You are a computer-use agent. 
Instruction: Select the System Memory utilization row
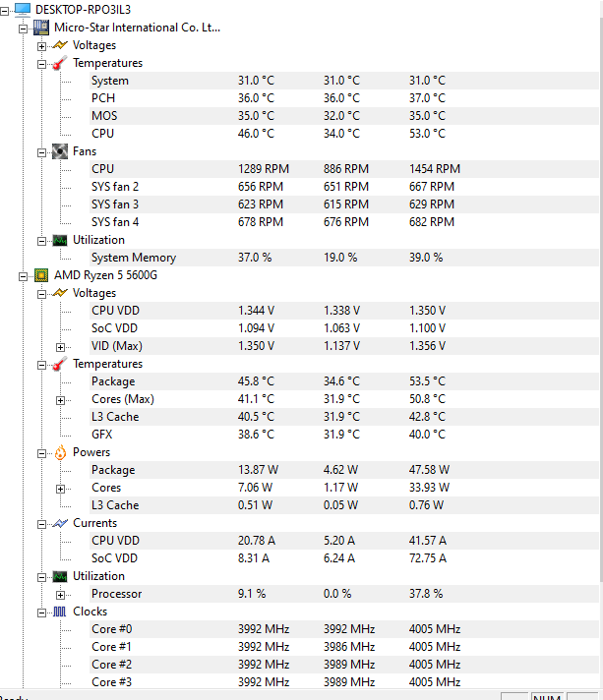click(344, 258)
